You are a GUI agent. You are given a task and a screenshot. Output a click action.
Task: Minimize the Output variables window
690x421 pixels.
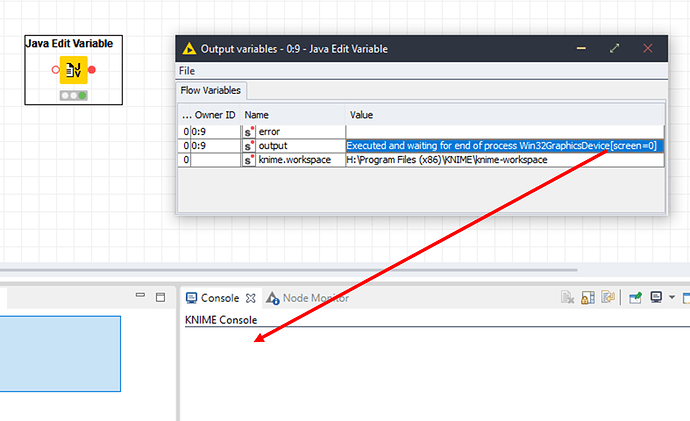(581, 48)
